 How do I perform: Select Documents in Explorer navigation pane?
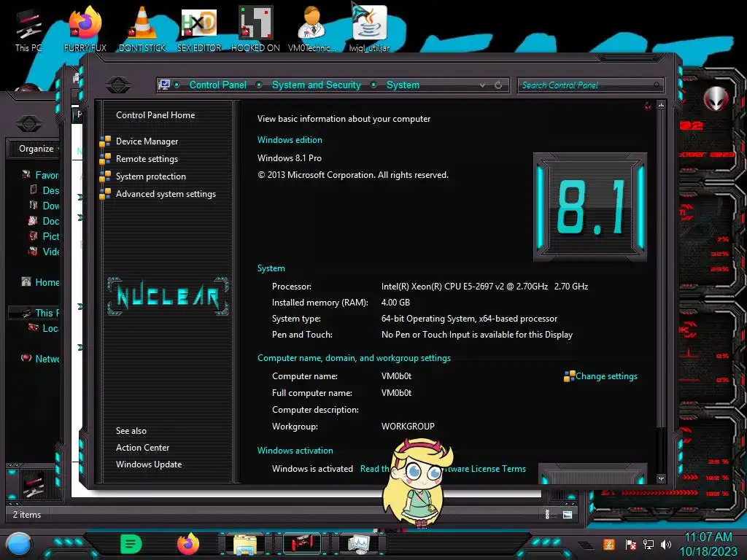click(x=44, y=221)
